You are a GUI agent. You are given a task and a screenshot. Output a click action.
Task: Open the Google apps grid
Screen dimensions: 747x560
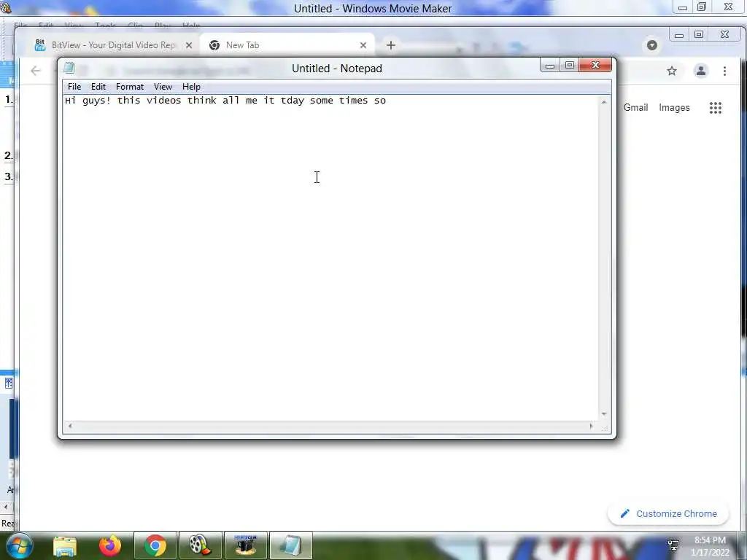(x=715, y=108)
